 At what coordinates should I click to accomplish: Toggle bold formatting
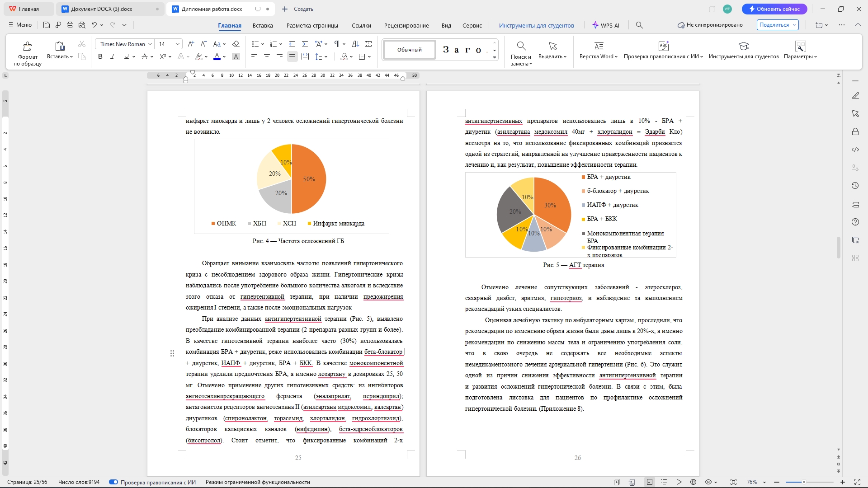(x=100, y=56)
